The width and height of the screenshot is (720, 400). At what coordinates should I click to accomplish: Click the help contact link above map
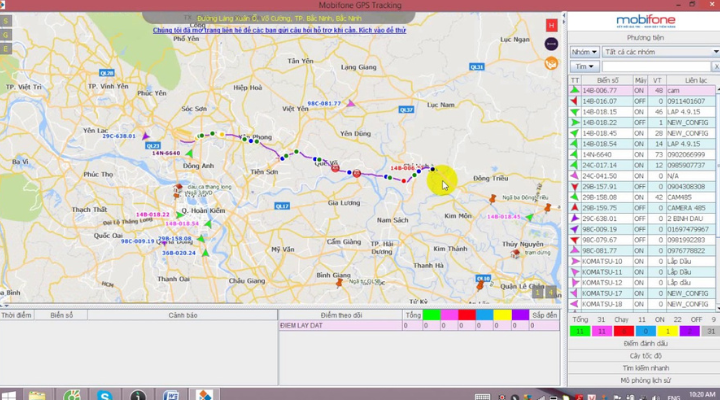279,30
